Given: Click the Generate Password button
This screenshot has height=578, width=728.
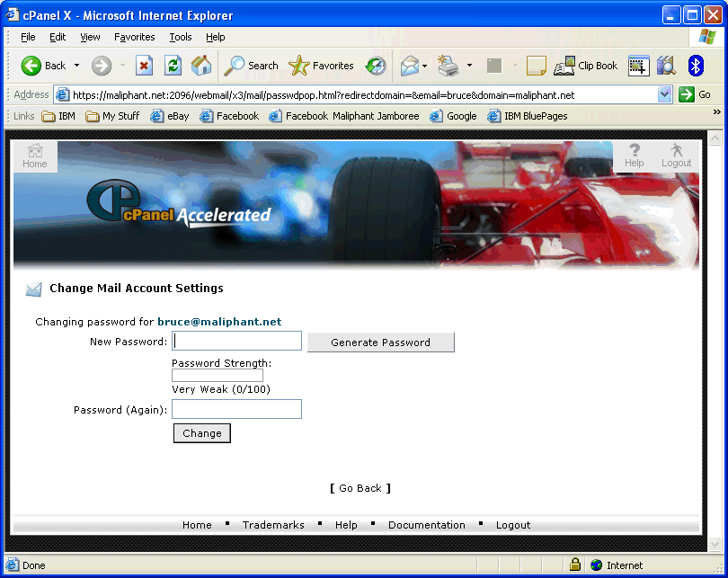Looking at the screenshot, I should pyautogui.click(x=380, y=342).
